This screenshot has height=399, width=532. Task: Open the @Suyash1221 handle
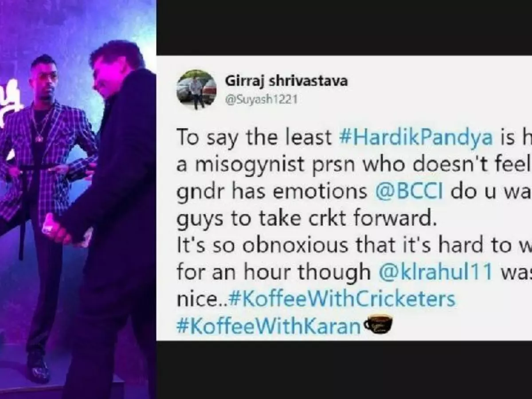[x=261, y=100]
